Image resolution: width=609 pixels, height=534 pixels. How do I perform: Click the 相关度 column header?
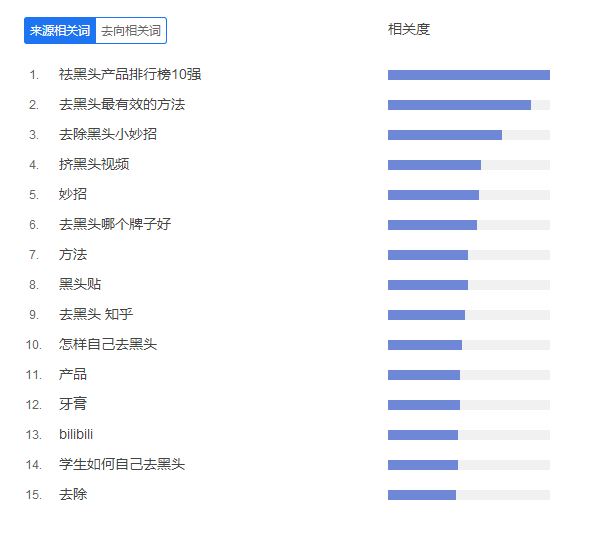coord(409,30)
